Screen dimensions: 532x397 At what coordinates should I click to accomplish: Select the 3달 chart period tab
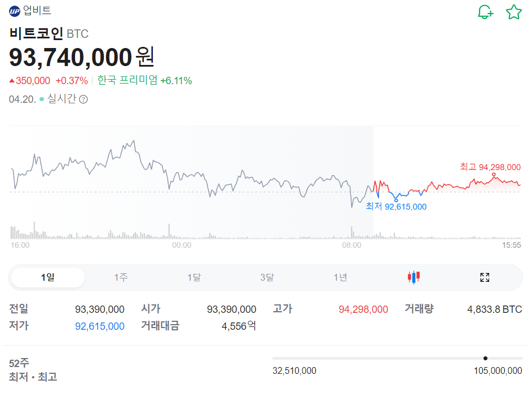267,277
